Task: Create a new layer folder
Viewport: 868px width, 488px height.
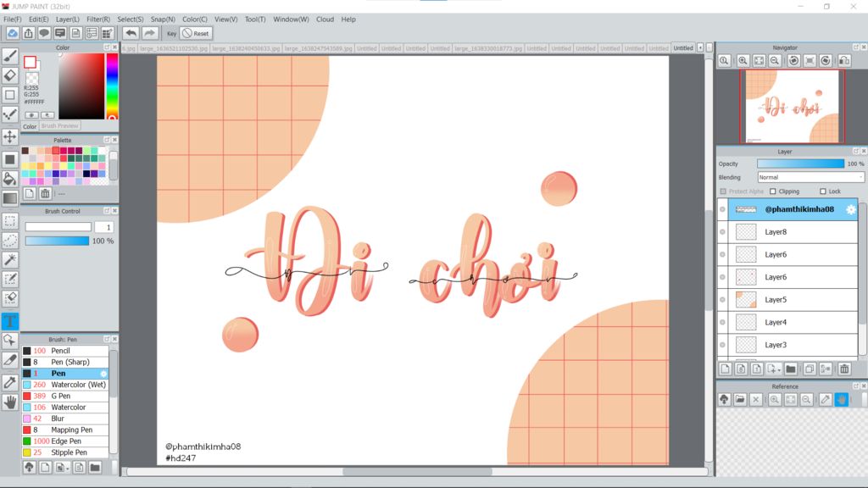Action: click(x=791, y=369)
